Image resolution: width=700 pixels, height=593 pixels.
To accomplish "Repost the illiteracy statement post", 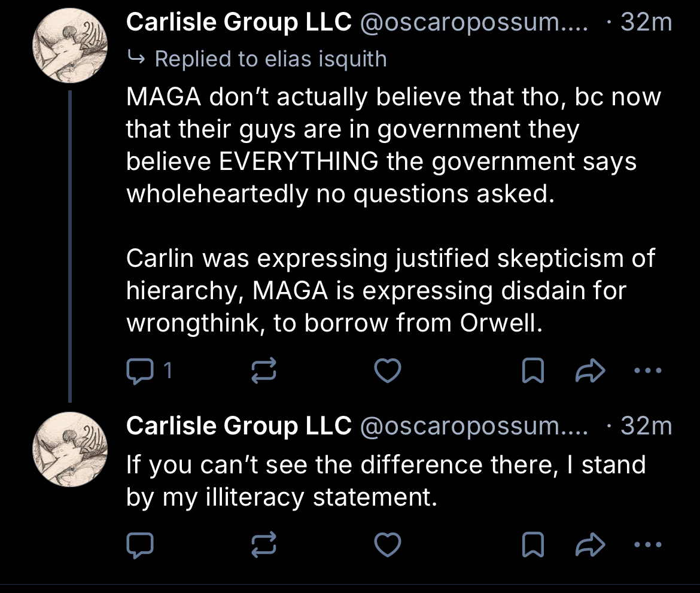I will [263, 545].
